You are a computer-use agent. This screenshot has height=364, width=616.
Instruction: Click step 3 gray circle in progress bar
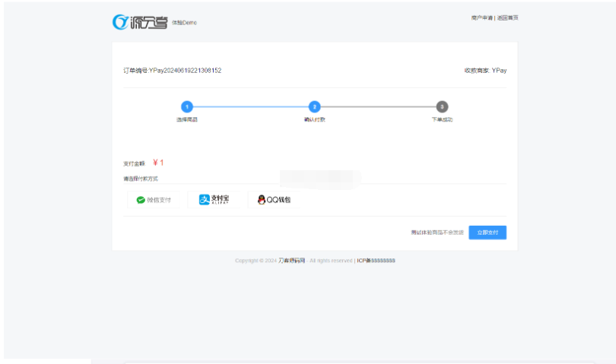[442, 107]
